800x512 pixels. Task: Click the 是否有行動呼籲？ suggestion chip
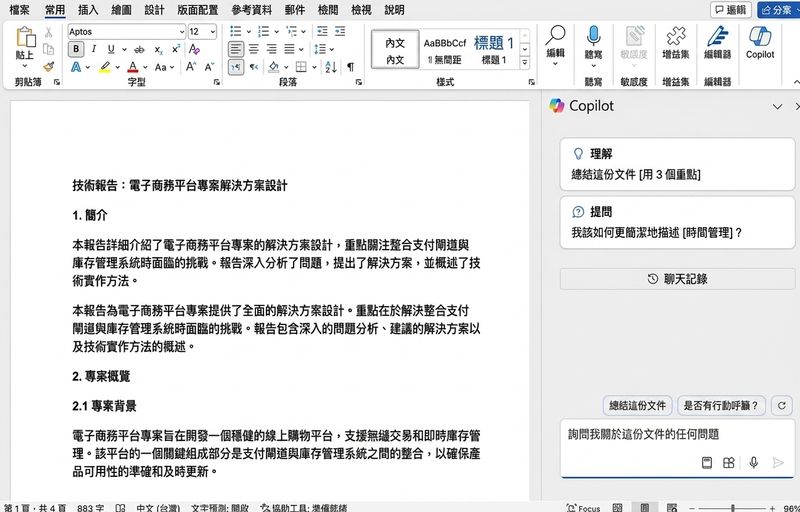pos(721,405)
